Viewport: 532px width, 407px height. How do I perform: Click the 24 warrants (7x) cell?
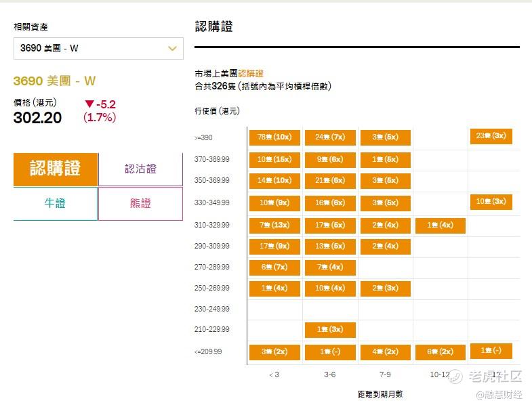(x=330, y=137)
